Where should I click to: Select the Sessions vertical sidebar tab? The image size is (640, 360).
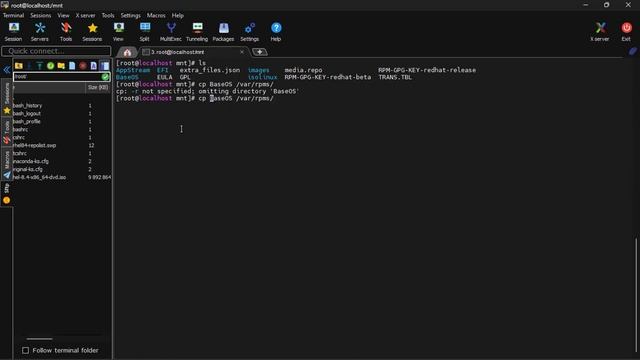point(7,98)
